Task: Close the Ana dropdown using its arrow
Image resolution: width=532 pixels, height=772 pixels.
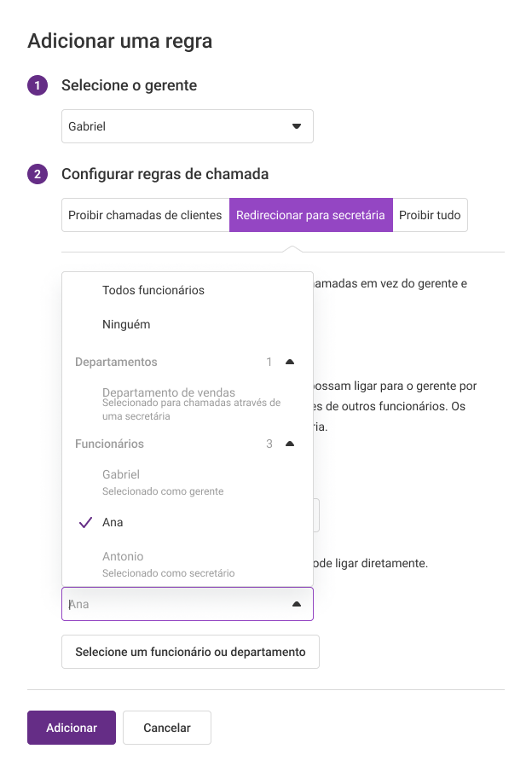Action: (x=297, y=604)
